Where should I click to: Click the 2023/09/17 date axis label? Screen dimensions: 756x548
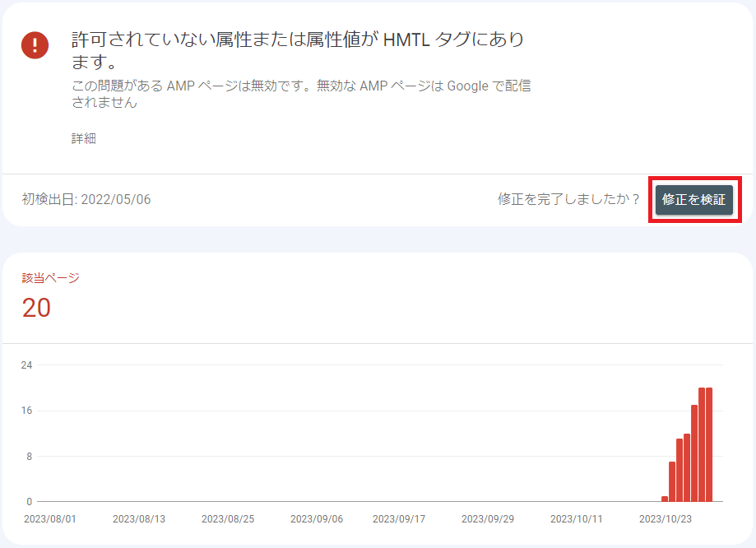tap(399, 519)
